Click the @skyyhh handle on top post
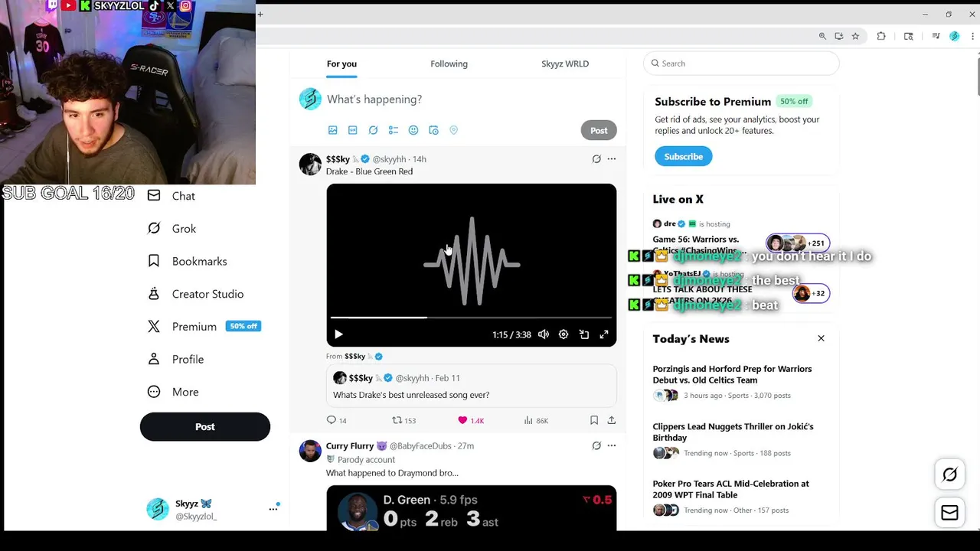The image size is (980, 551). (389, 159)
